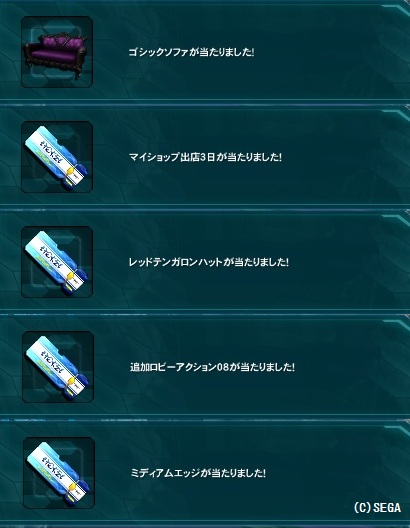This screenshot has height=528, width=410.
Task: Select the ミディアムエッジが当たりました! text
Action: coord(198,473)
